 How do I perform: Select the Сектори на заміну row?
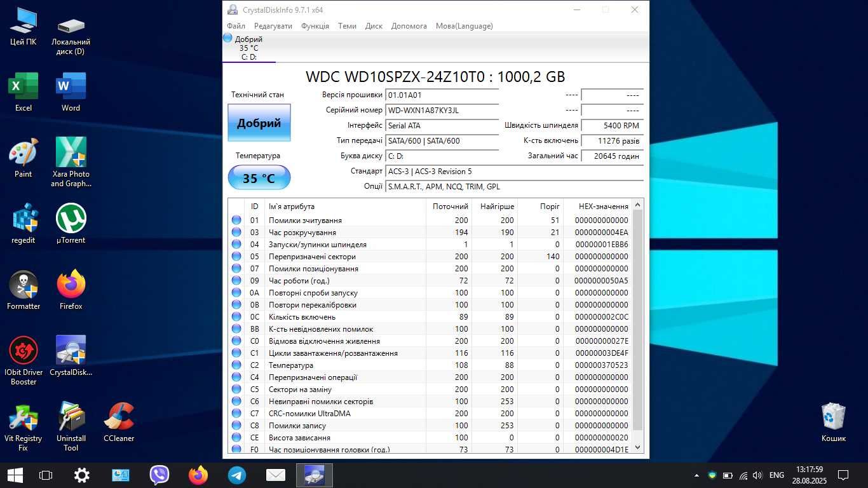430,390
